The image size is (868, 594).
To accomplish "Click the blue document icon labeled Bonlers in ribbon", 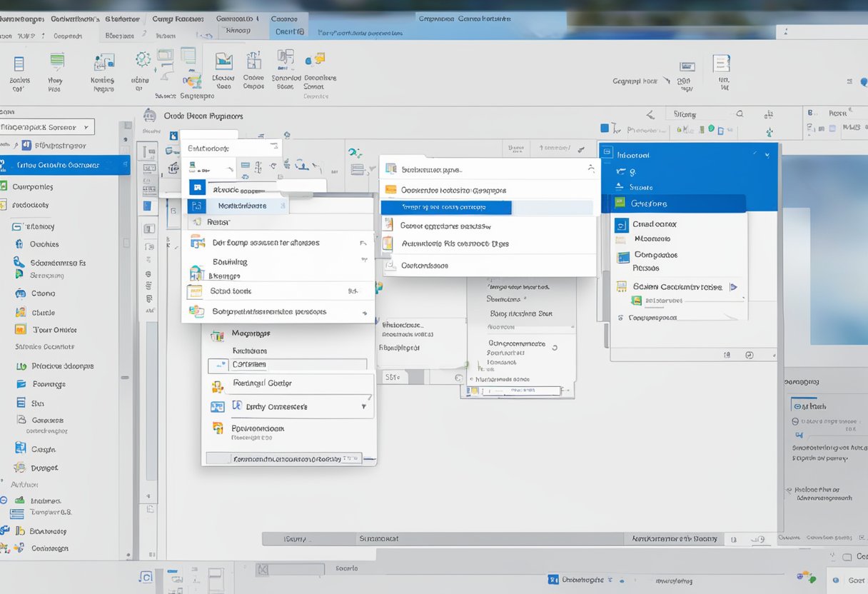I will [x=19, y=64].
